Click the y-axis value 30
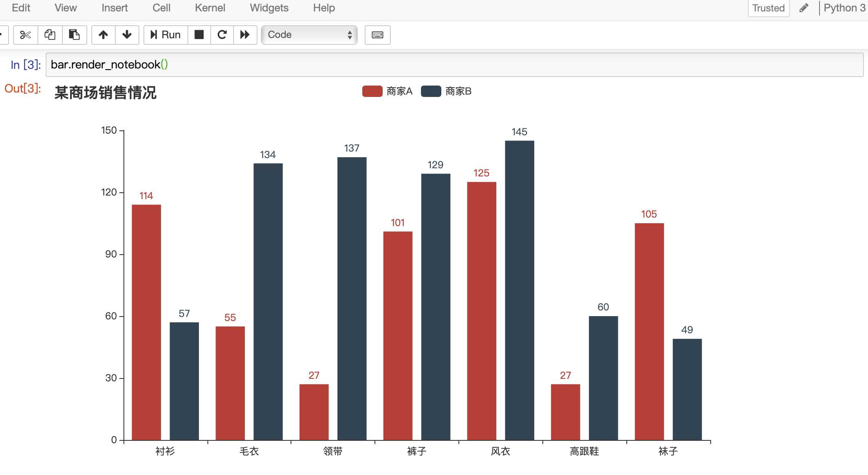The width and height of the screenshot is (868, 475). (x=111, y=378)
